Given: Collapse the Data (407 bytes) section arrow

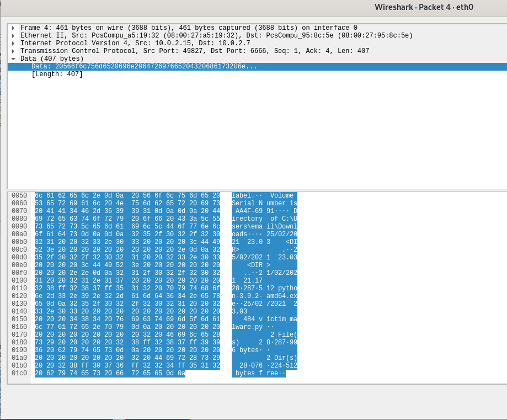Looking at the screenshot, I should pyautogui.click(x=13, y=59).
